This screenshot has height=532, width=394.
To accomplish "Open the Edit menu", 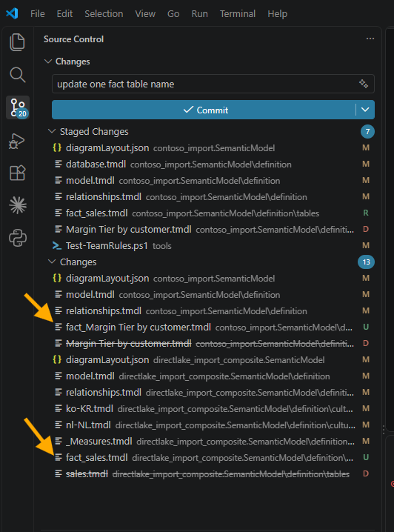I will point(64,13).
